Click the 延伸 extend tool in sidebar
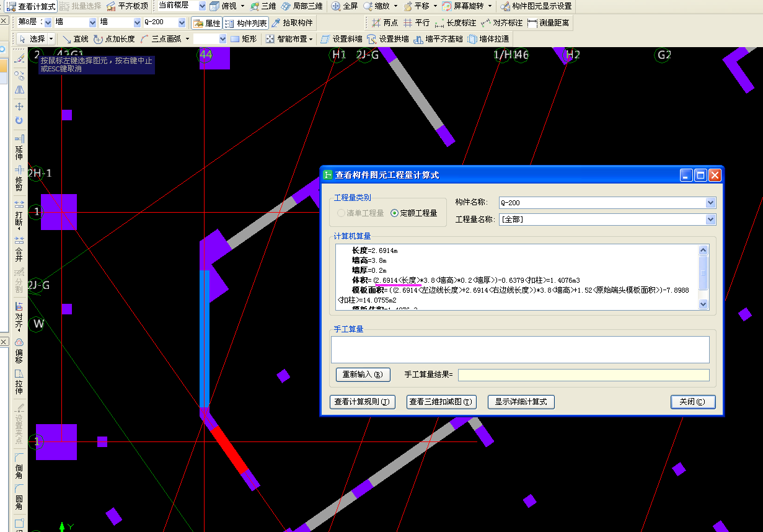Viewport: 763px width, 532px height. [x=19, y=146]
